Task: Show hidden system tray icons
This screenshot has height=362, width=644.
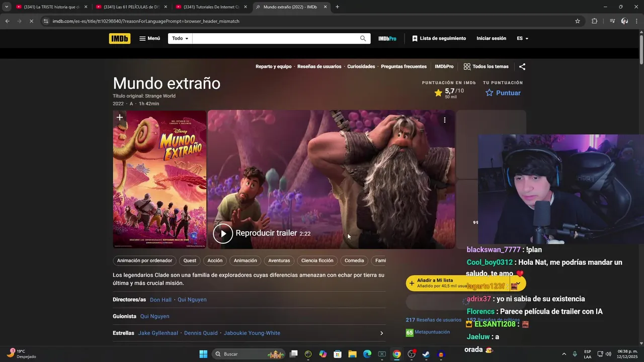Action: click(x=563, y=354)
